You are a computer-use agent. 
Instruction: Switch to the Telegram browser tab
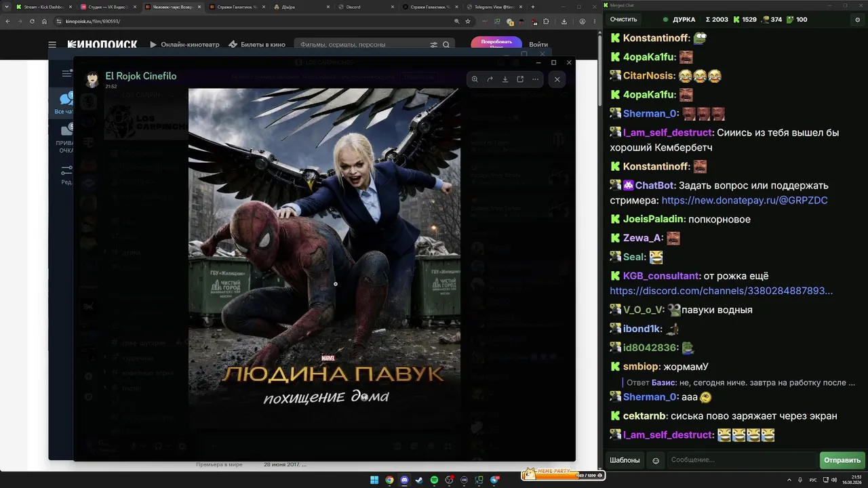[x=495, y=7]
